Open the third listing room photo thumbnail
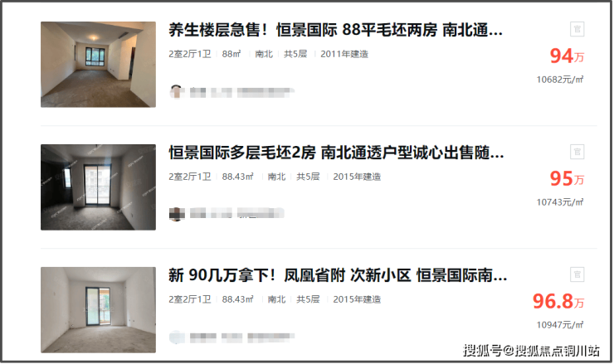The height and width of the screenshot is (364, 614). [98, 310]
